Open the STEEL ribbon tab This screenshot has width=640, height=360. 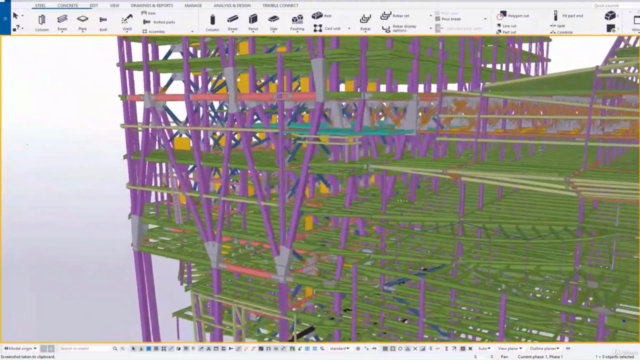pos(40,5)
